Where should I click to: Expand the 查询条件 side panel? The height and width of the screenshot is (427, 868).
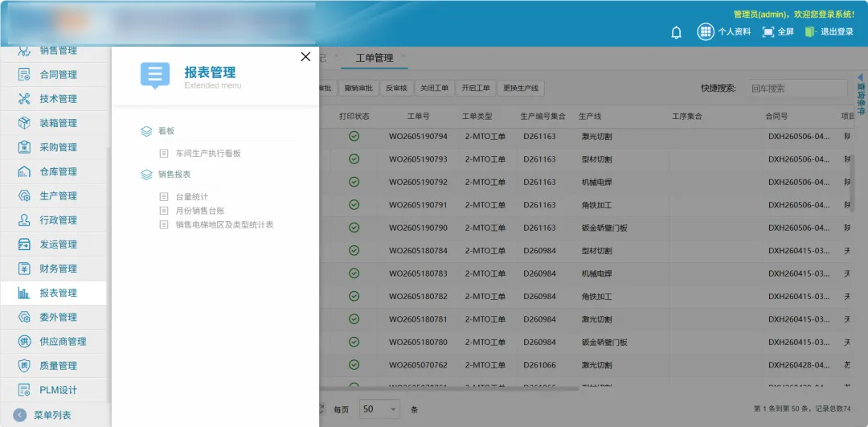tap(860, 94)
